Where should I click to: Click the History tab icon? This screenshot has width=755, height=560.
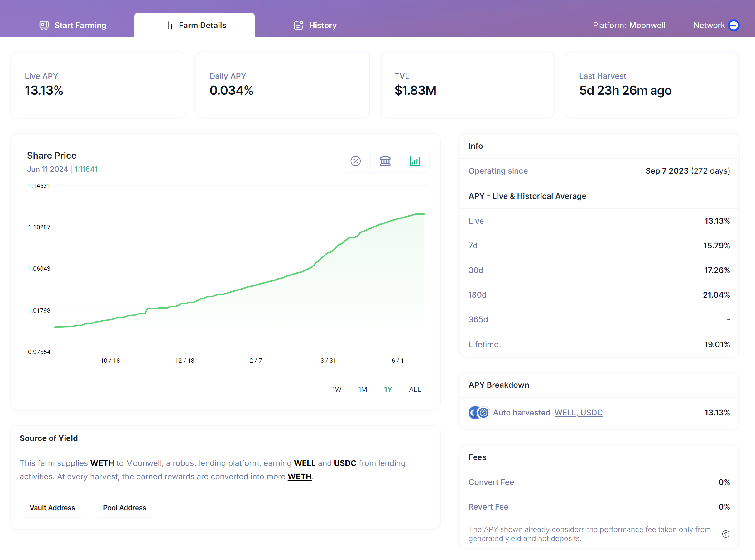point(298,25)
